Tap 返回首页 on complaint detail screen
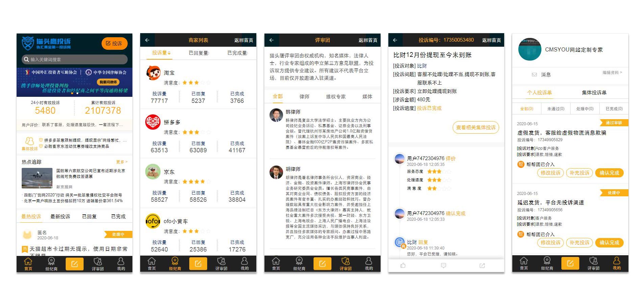Viewport: 644px width, 305px height. coord(491,40)
